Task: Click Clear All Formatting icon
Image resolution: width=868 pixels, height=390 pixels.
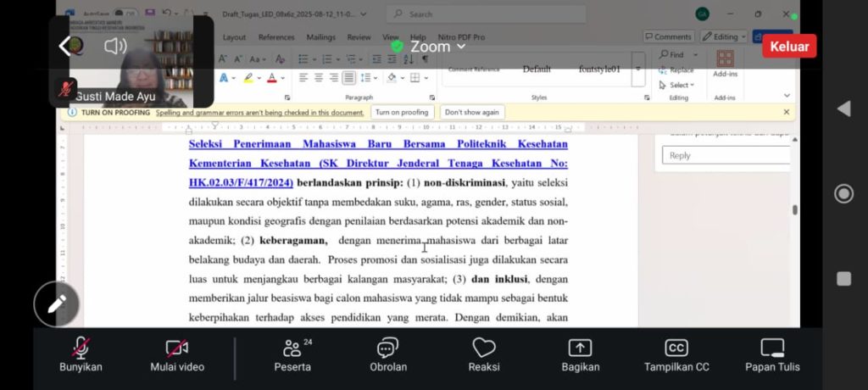Action: [280, 58]
